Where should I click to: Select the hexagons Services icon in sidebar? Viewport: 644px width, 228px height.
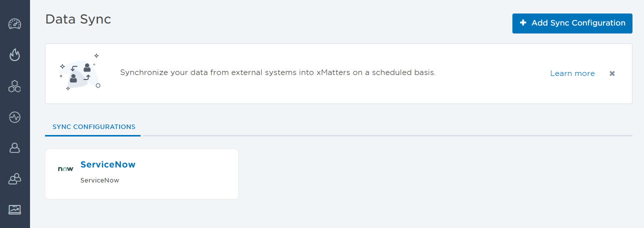[x=15, y=86]
